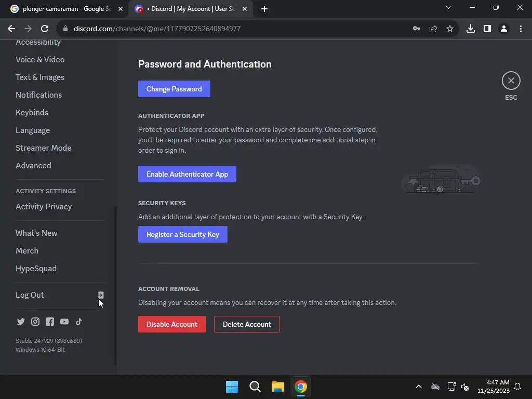Click the Delete Account button

pyautogui.click(x=247, y=324)
